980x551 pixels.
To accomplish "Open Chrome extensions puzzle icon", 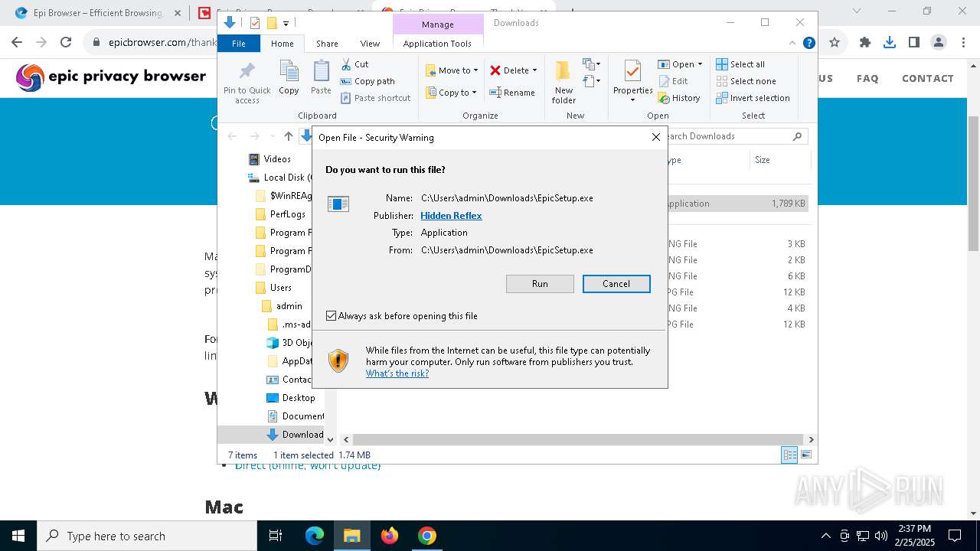I will click(x=865, y=43).
